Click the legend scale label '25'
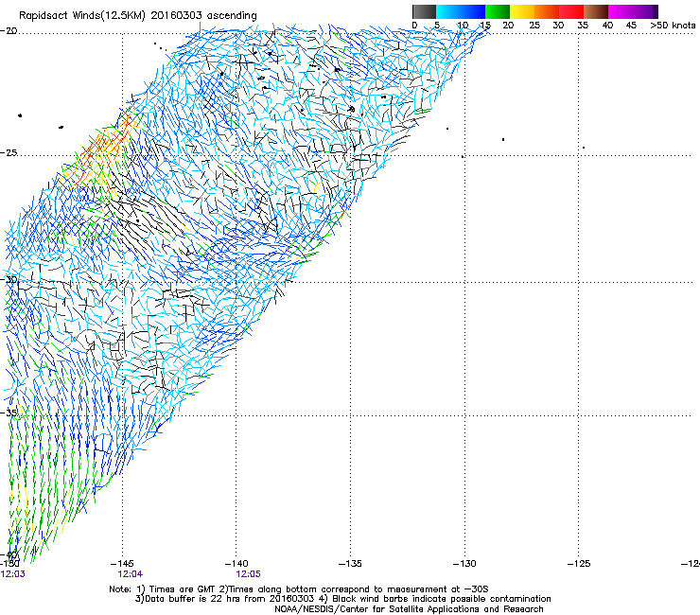Image resolution: width=700 pixels, height=615 pixels. pos(534,26)
